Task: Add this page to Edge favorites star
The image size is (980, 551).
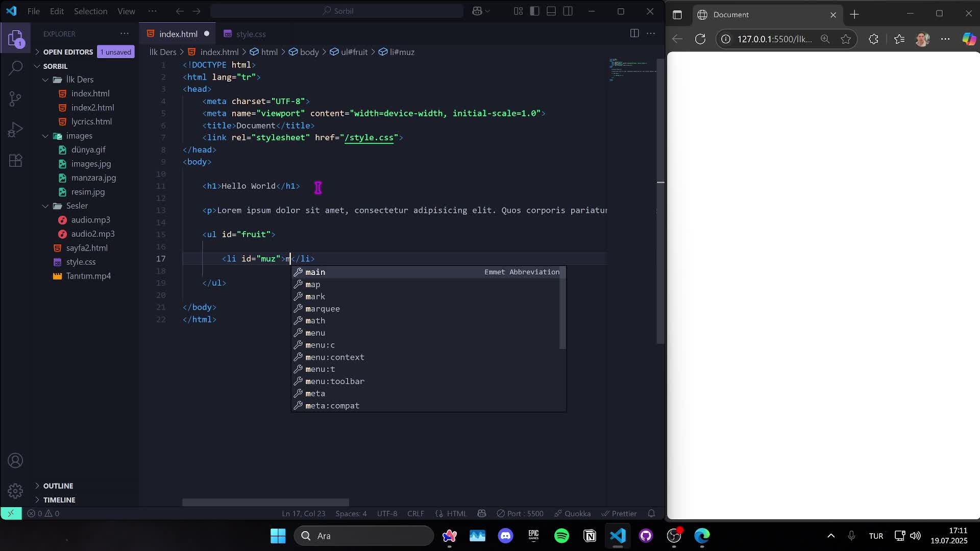Action: click(846, 39)
